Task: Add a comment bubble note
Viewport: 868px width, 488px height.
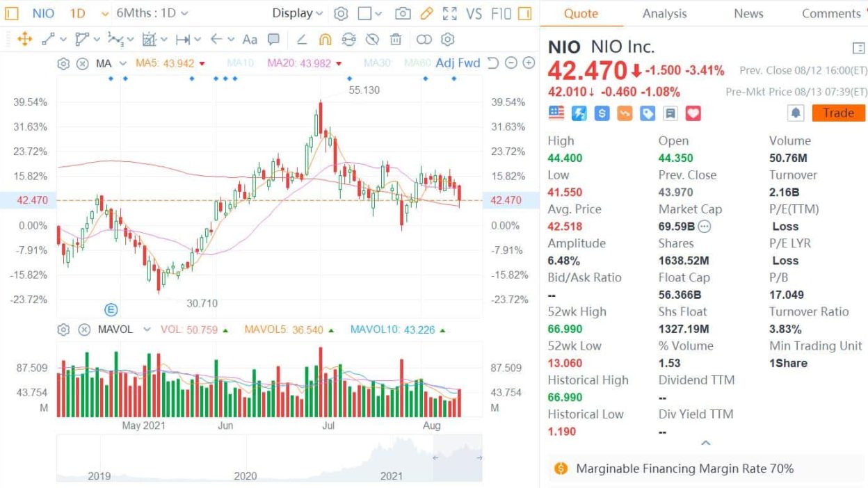Action: coord(273,40)
